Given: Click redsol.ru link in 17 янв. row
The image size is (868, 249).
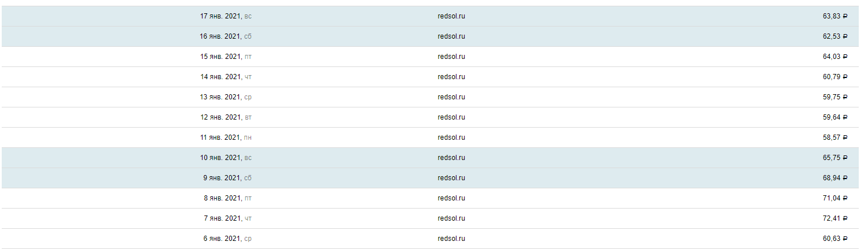Looking at the screenshot, I should click(451, 16).
